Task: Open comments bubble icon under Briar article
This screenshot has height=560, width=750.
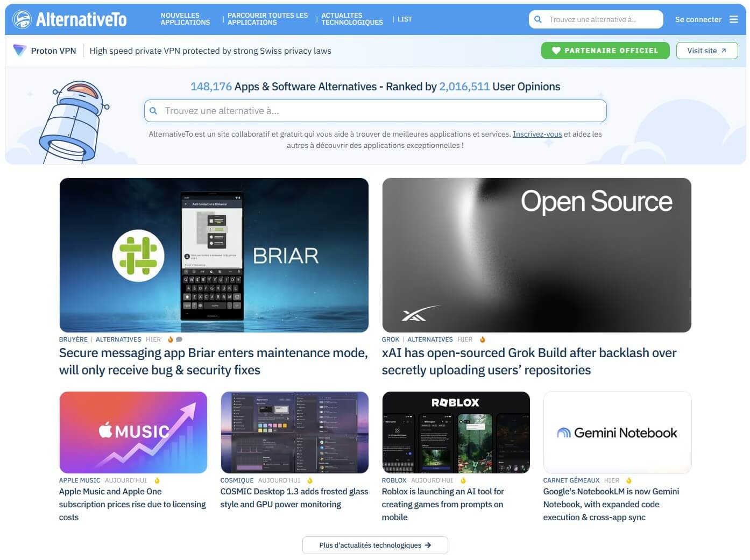Action: click(x=179, y=339)
